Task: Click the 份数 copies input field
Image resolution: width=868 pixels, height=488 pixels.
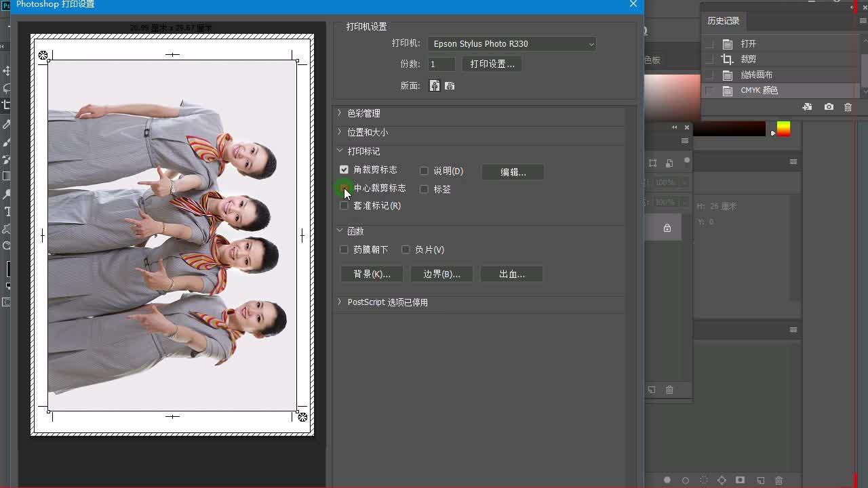Action: 440,64
